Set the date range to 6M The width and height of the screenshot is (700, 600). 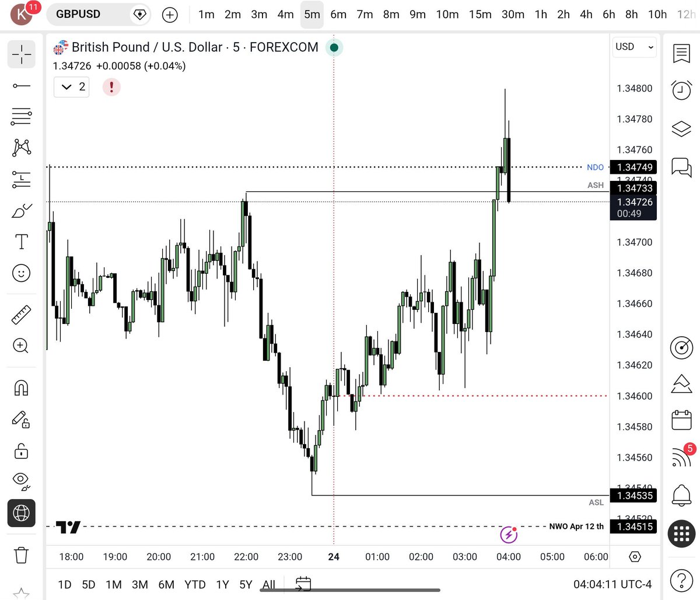[166, 584]
